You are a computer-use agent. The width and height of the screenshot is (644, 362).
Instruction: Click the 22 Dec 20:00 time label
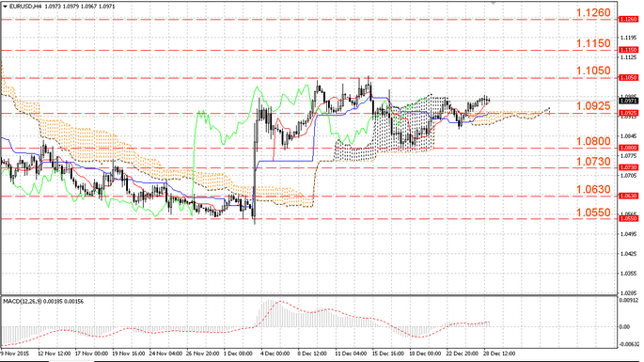click(x=463, y=354)
